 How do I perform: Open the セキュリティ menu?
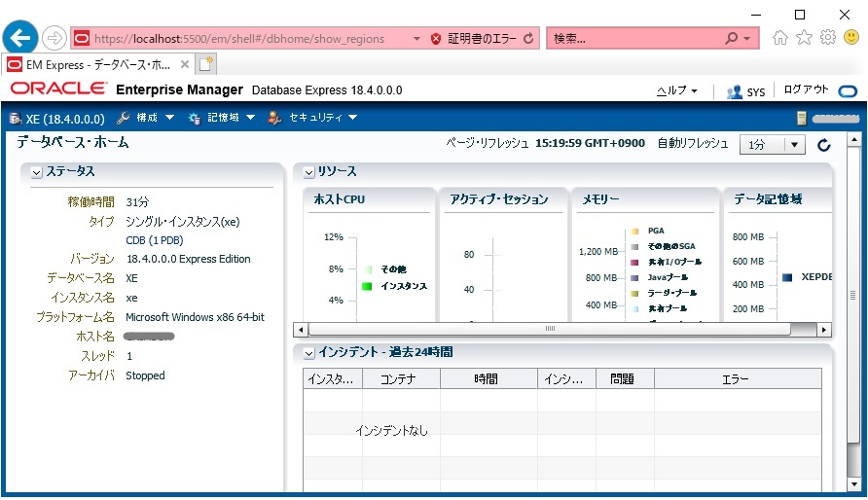[323, 118]
